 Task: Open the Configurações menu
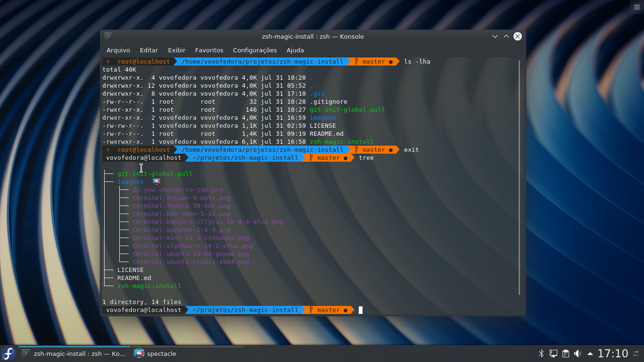pos(255,50)
